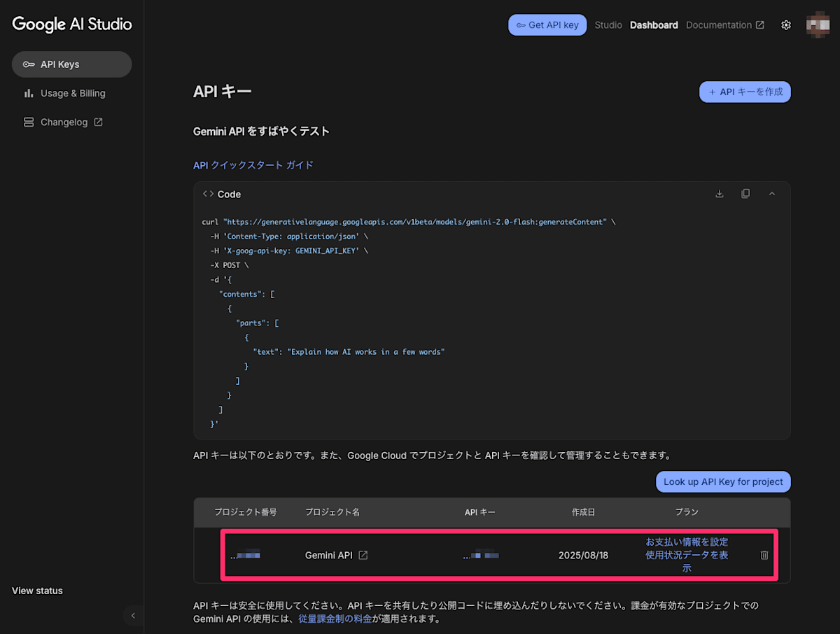Click the blurred user avatar
The image size is (840, 634).
click(x=817, y=24)
